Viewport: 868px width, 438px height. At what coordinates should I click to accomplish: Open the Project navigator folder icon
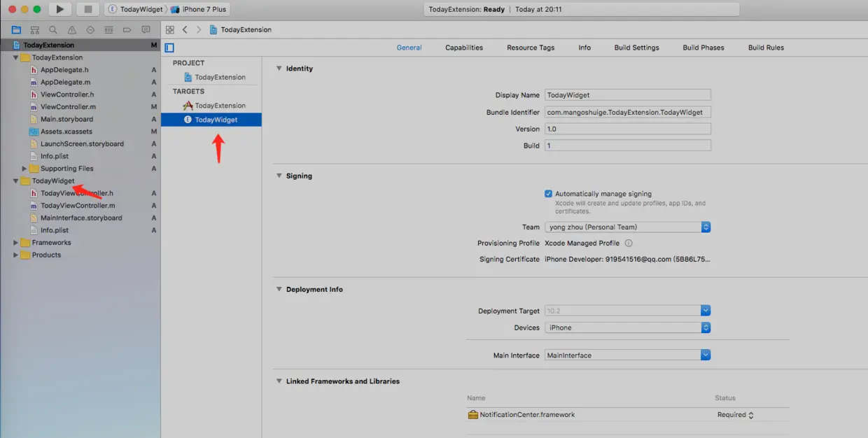tap(16, 30)
